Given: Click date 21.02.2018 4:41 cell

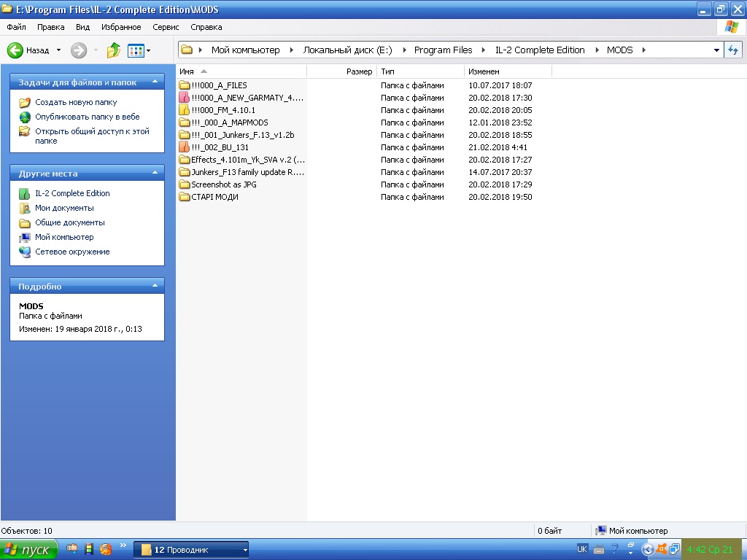Looking at the screenshot, I should (x=498, y=147).
